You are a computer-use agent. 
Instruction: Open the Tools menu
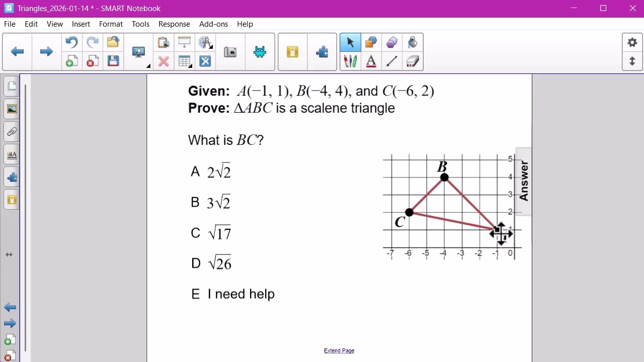[x=140, y=24]
